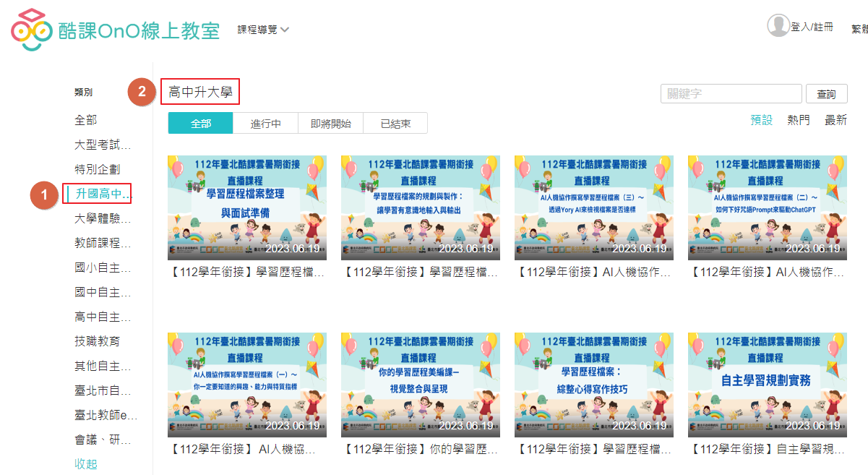868x475 pixels.
Task: Click the 登入/註冊 link
Action: pos(812,27)
